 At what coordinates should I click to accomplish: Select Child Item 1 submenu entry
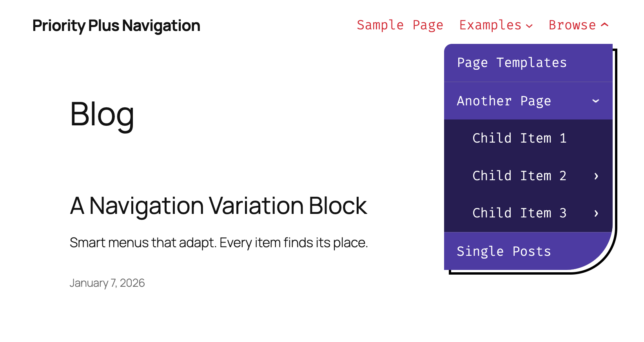coord(519,138)
